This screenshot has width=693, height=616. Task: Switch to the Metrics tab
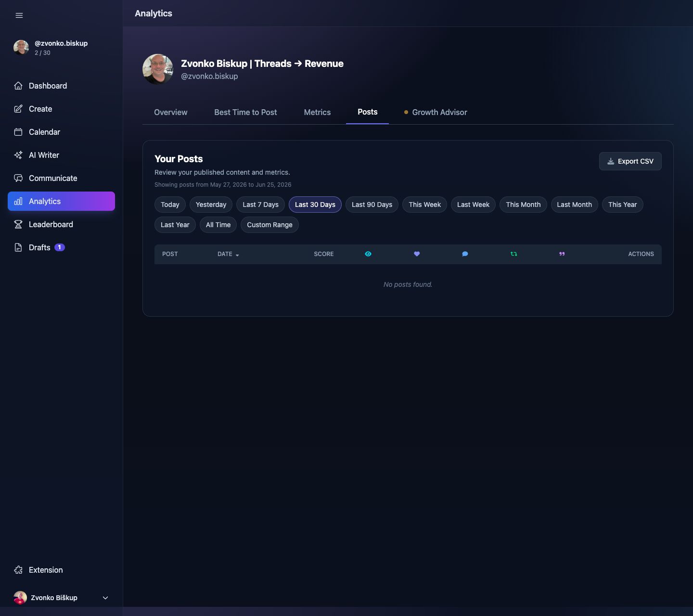[317, 112]
